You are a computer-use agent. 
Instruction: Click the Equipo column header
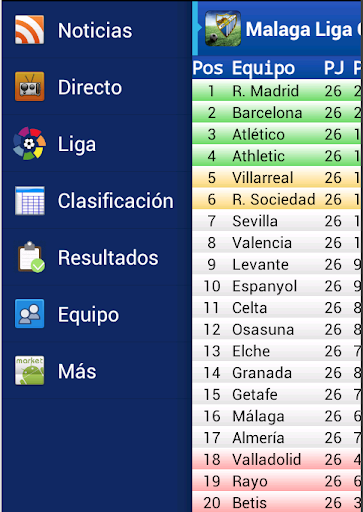click(x=263, y=68)
